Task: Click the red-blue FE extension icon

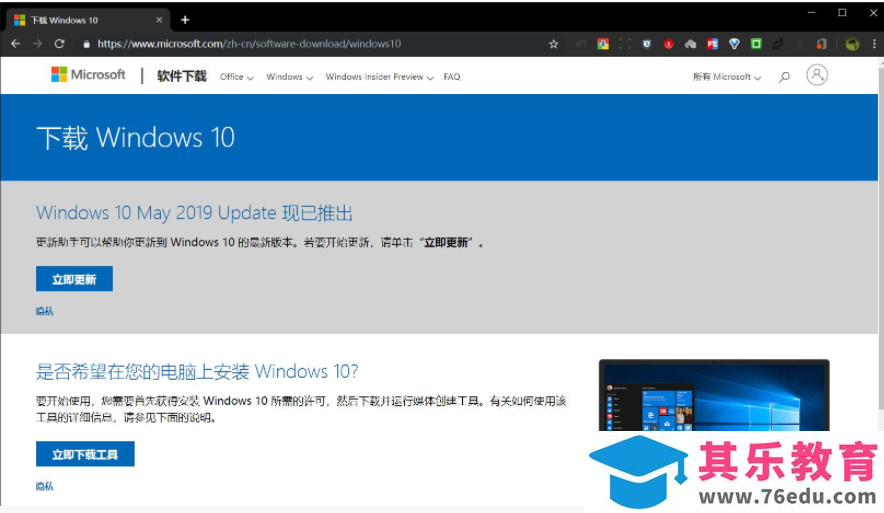Action: [713, 44]
